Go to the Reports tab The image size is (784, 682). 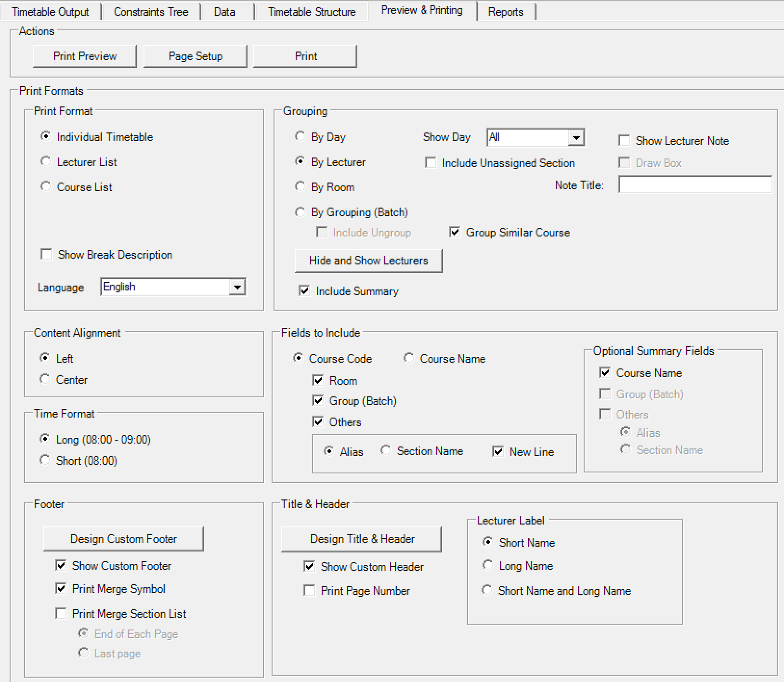(506, 12)
